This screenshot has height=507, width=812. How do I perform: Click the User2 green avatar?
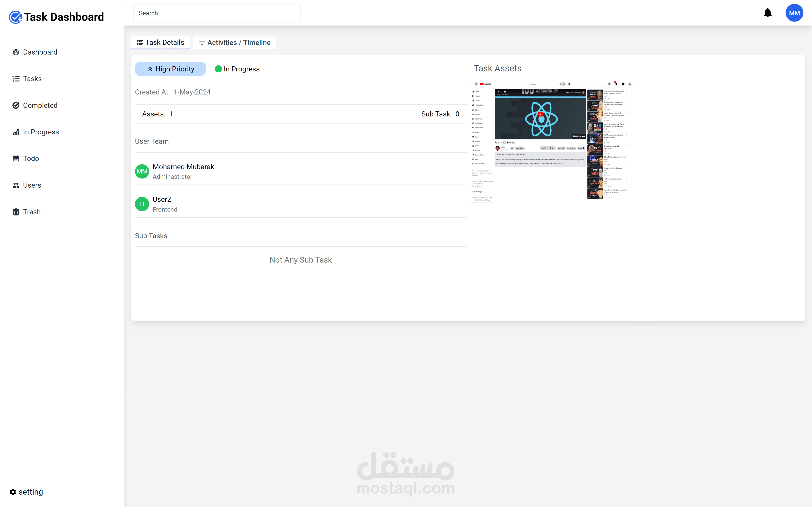pos(142,204)
